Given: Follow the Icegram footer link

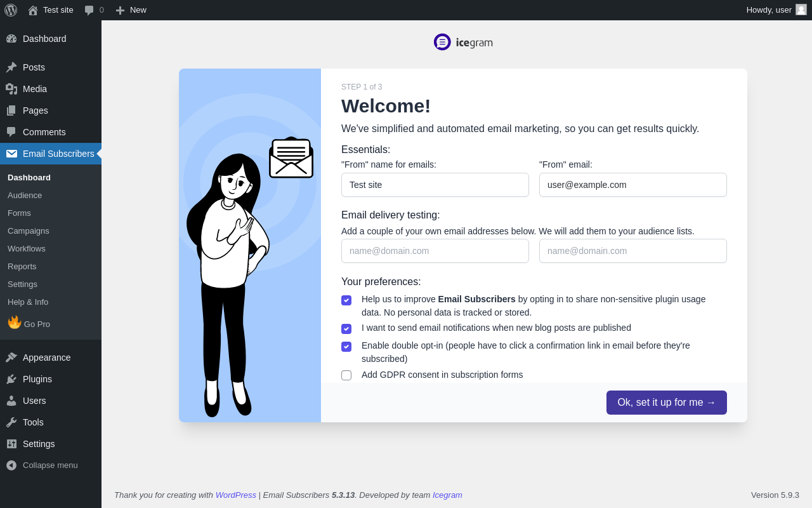Looking at the screenshot, I should [447, 495].
